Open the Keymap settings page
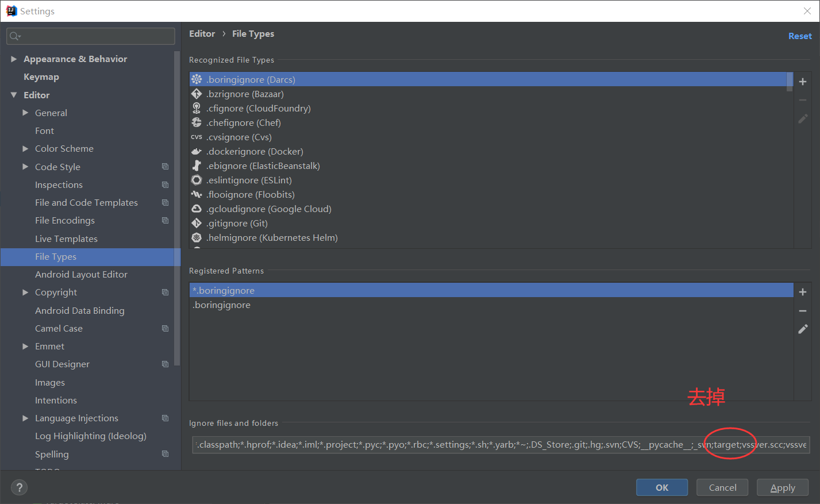Viewport: 820px width, 504px height. tap(41, 76)
